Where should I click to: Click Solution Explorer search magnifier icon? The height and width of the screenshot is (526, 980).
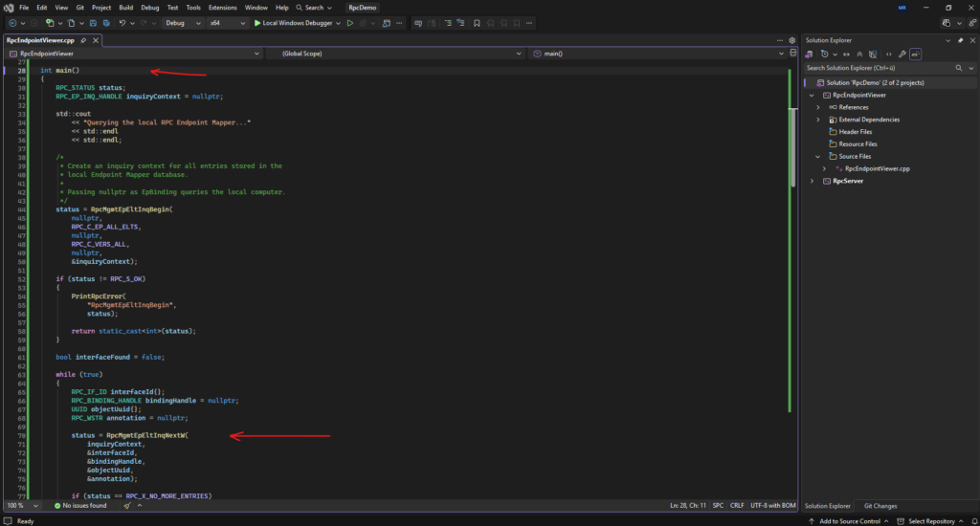click(959, 68)
